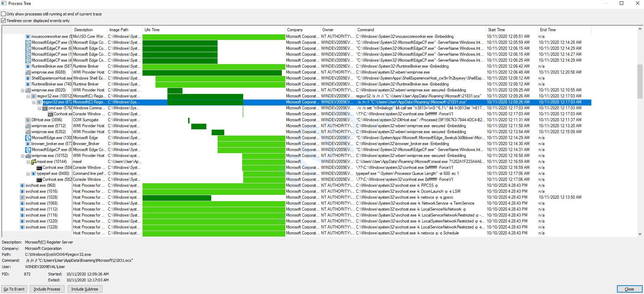
Task: Click the cmd.exe (5760) process icon
Action: click(x=45, y=108)
